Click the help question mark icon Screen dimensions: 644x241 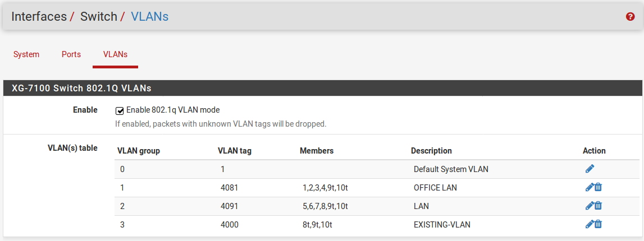pos(630,17)
